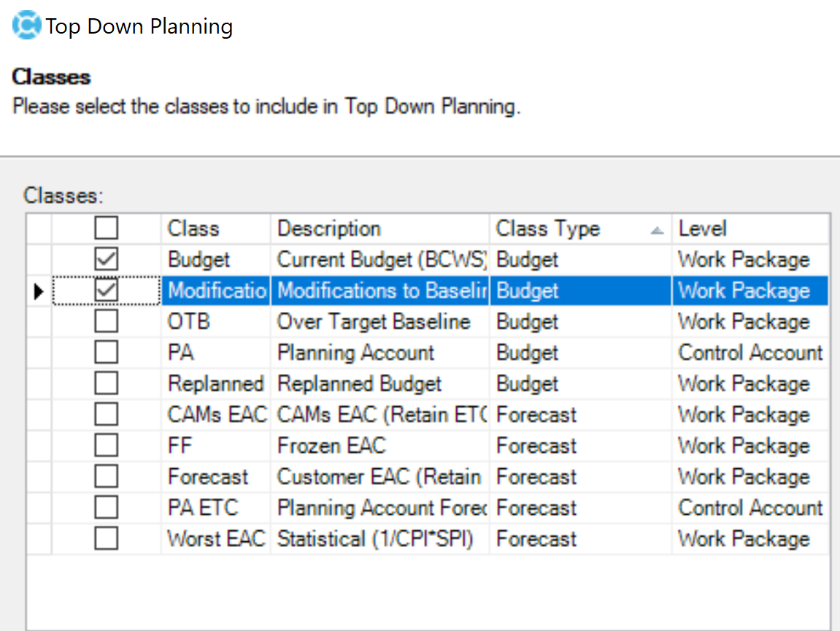840x631 pixels.
Task: Uncheck the Modifications class checkbox
Action: [106, 290]
